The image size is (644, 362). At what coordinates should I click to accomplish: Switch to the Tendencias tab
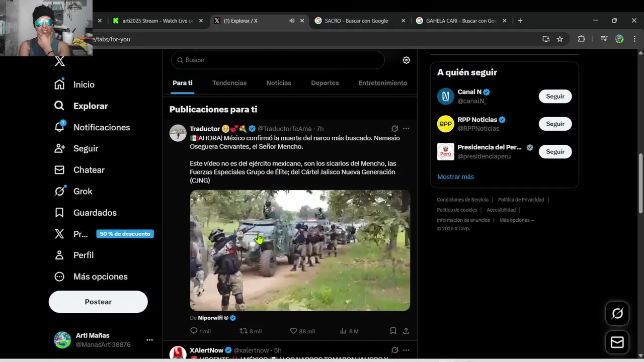pos(229,83)
